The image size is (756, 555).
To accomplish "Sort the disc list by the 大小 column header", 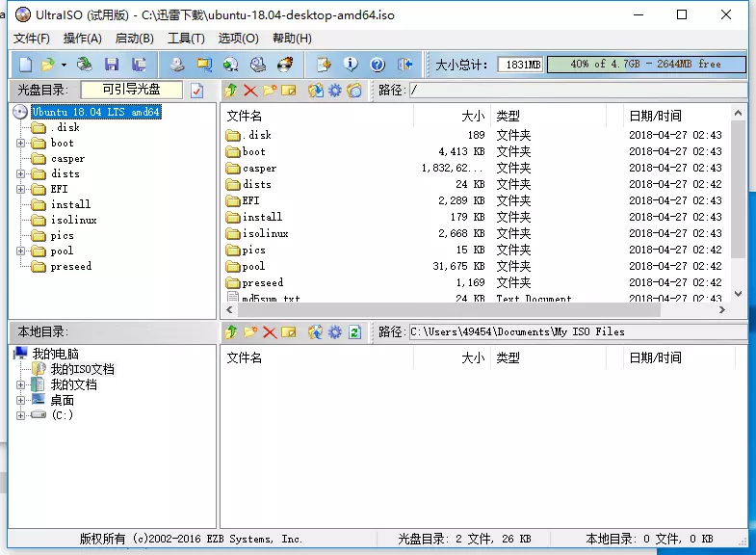I will [452, 116].
